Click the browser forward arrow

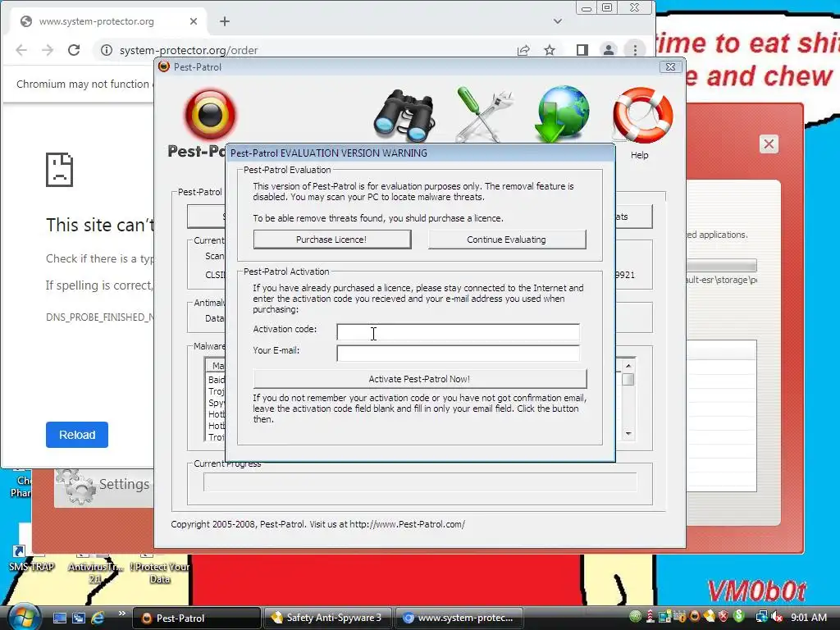point(48,50)
